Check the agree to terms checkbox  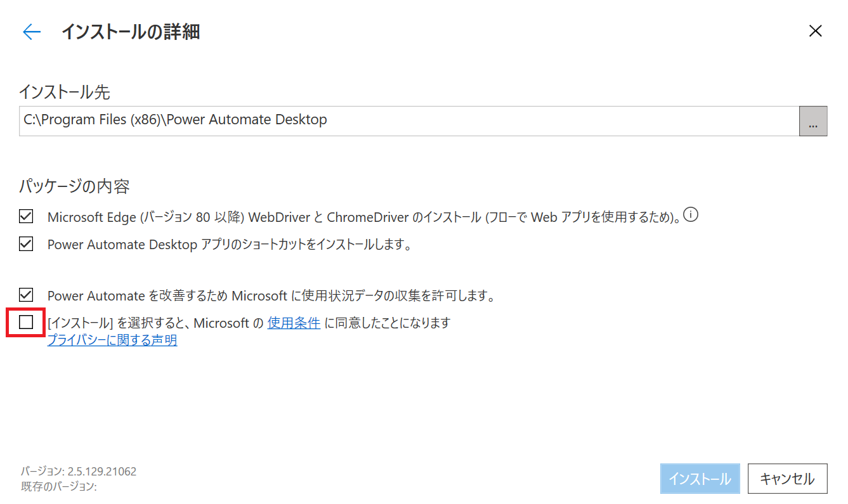pyautogui.click(x=26, y=323)
